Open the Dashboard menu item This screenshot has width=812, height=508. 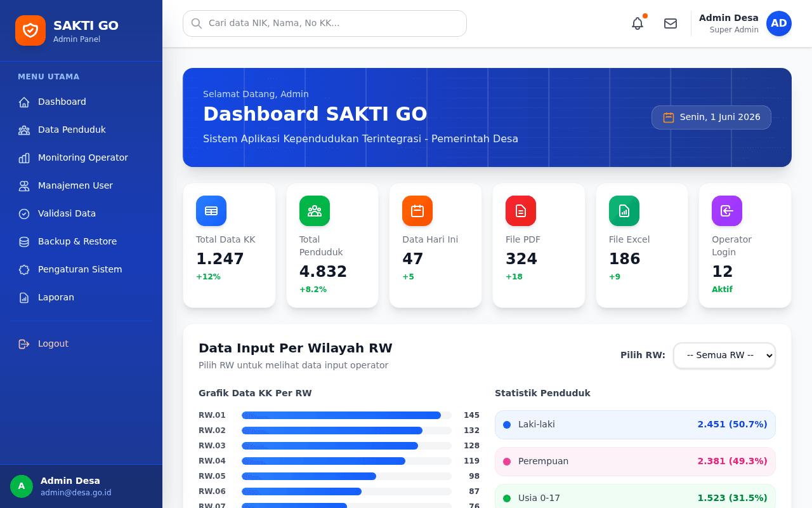click(x=81, y=102)
